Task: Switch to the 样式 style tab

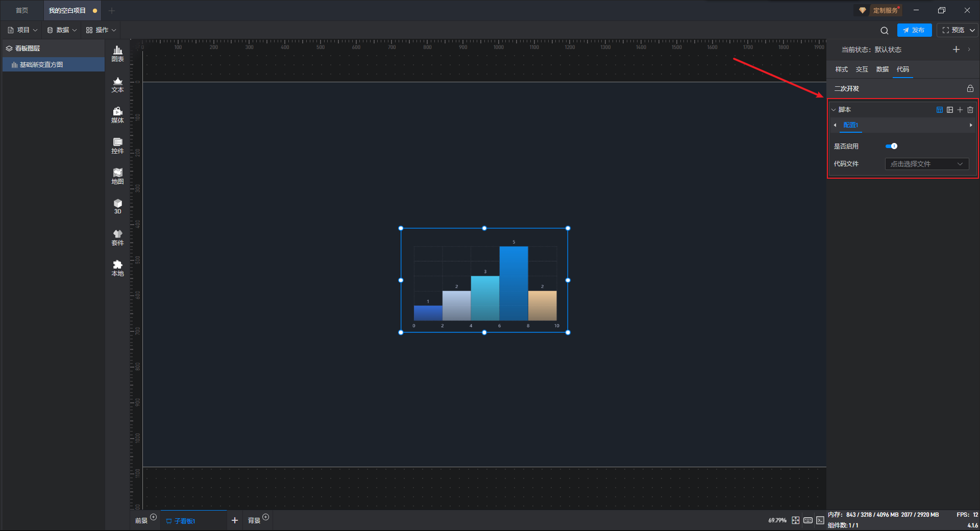Action: (842, 69)
